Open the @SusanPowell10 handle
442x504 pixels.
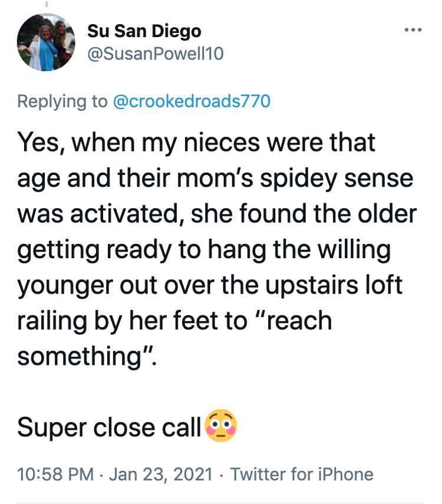[x=155, y=54]
